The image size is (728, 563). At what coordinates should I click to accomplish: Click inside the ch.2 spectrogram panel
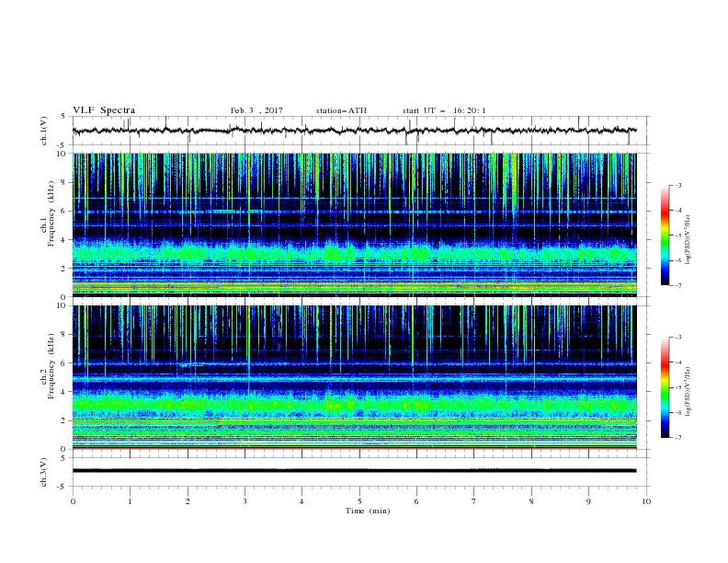coord(354,377)
